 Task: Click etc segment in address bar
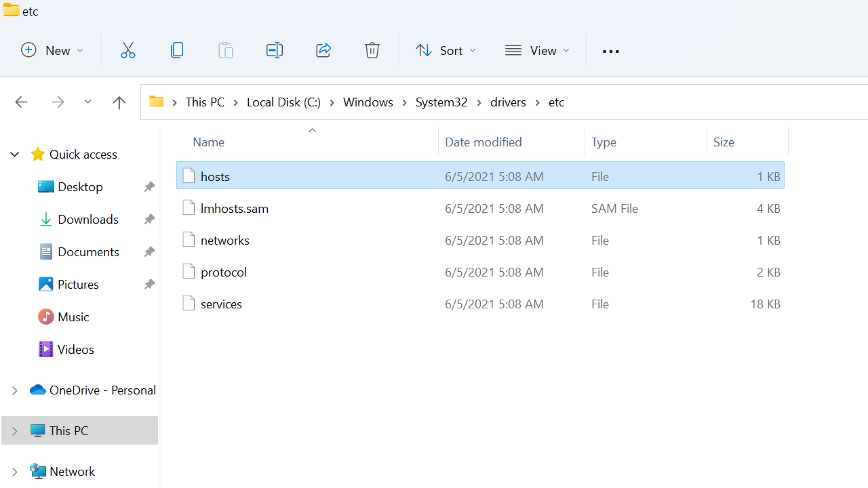[556, 102]
